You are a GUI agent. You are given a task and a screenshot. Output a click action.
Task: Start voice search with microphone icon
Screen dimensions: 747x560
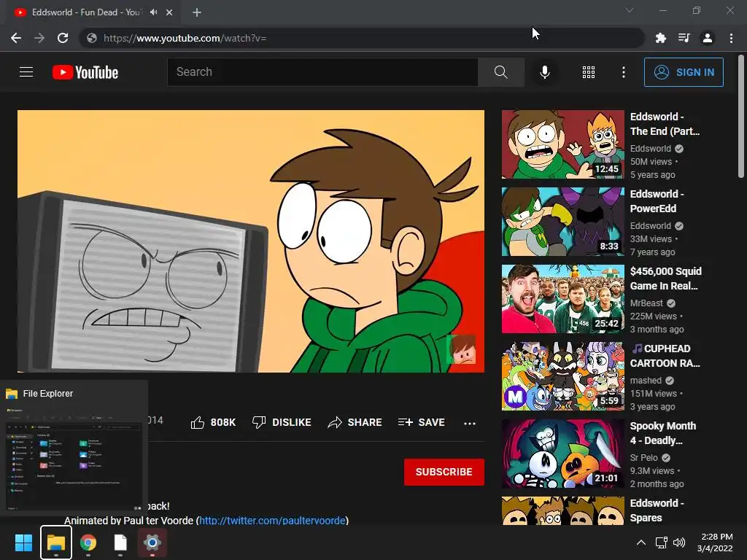pyautogui.click(x=544, y=72)
